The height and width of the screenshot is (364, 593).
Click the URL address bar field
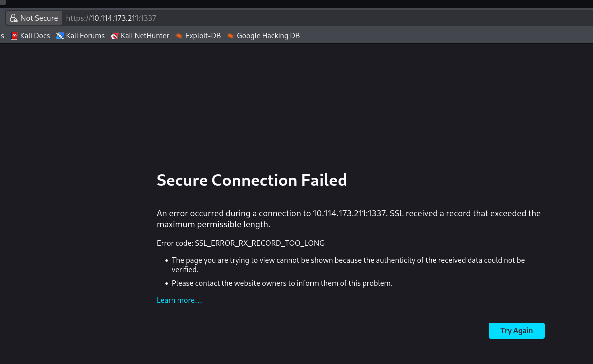(350, 18)
